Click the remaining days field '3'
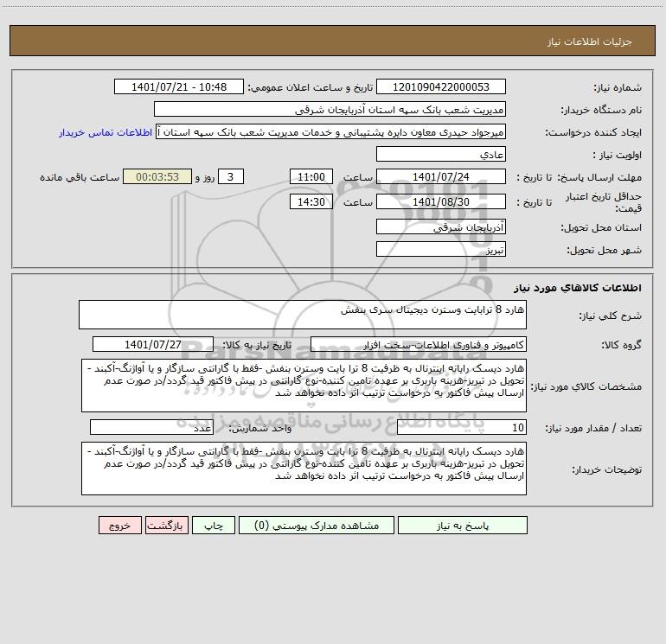 [231, 176]
